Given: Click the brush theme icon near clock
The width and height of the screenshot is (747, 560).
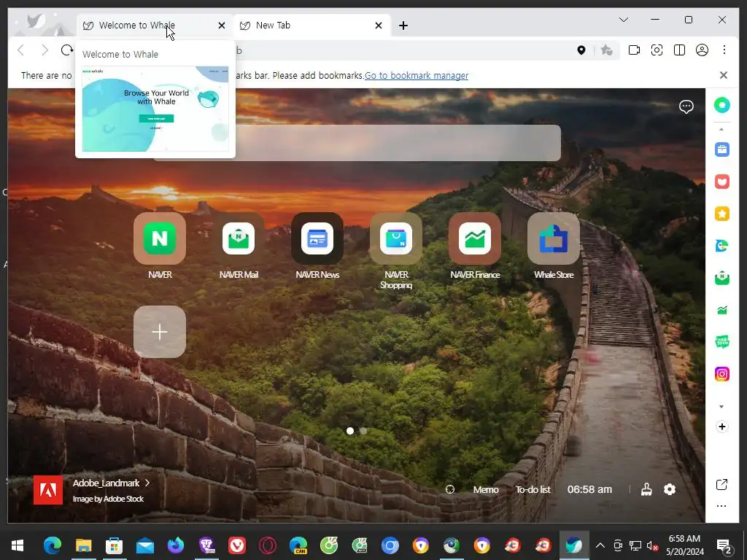Looking at the screenshot, I should 646,489.
